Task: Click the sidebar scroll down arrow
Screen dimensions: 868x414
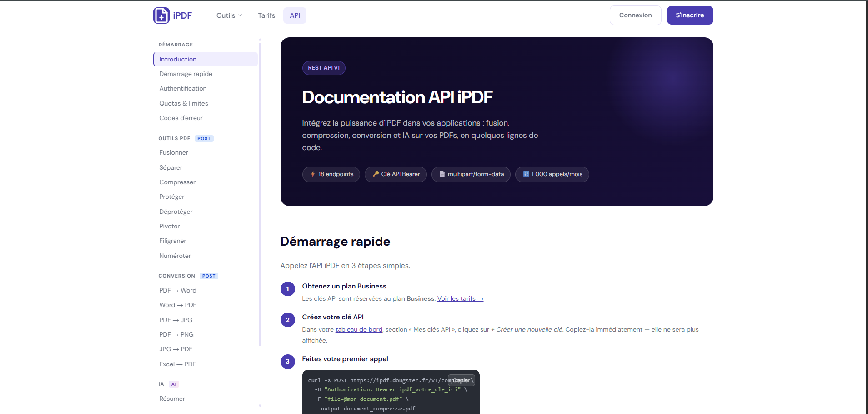Action: pos(260,405)
